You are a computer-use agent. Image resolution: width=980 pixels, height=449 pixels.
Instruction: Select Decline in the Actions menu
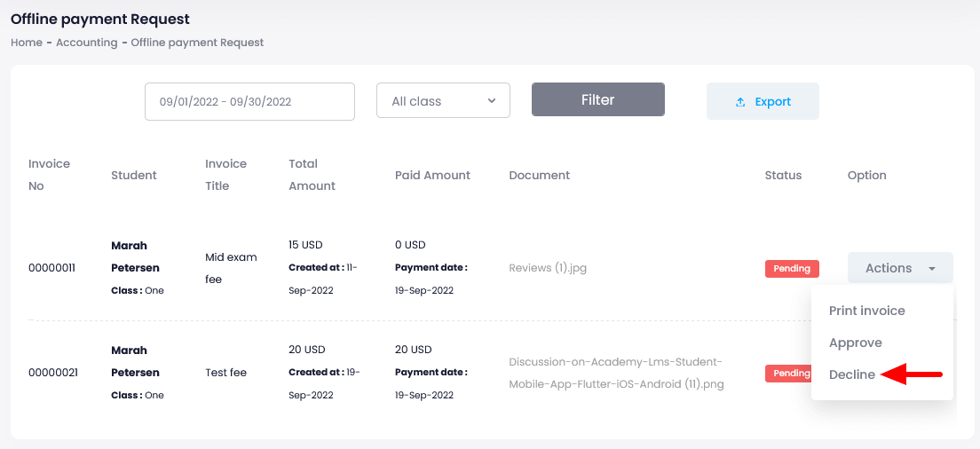(851, 374)
